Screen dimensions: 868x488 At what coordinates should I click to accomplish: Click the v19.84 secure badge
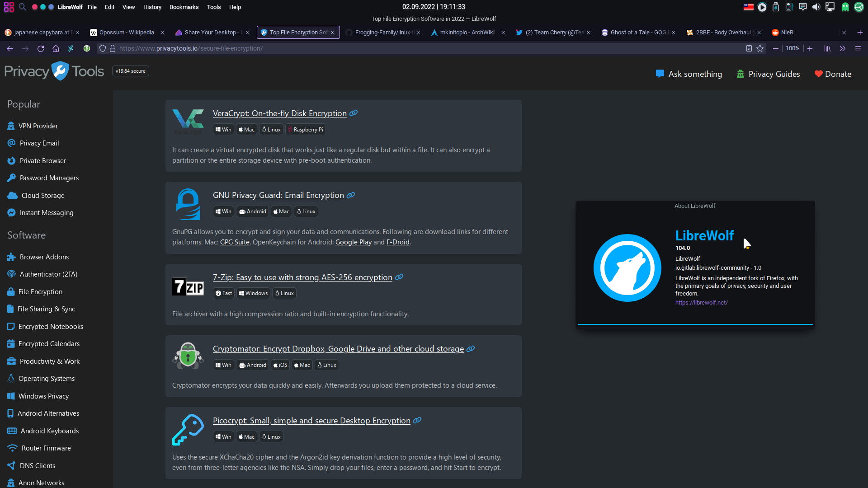pos(131,71)
